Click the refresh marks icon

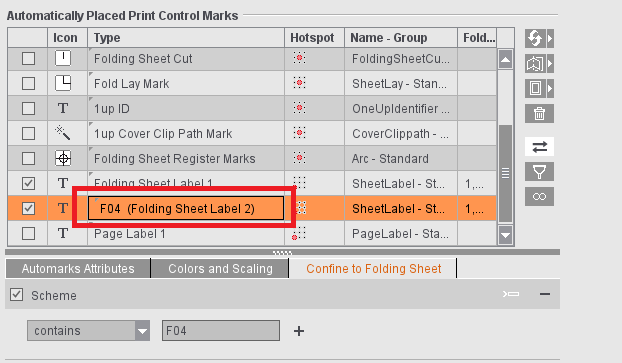[535, 38]
